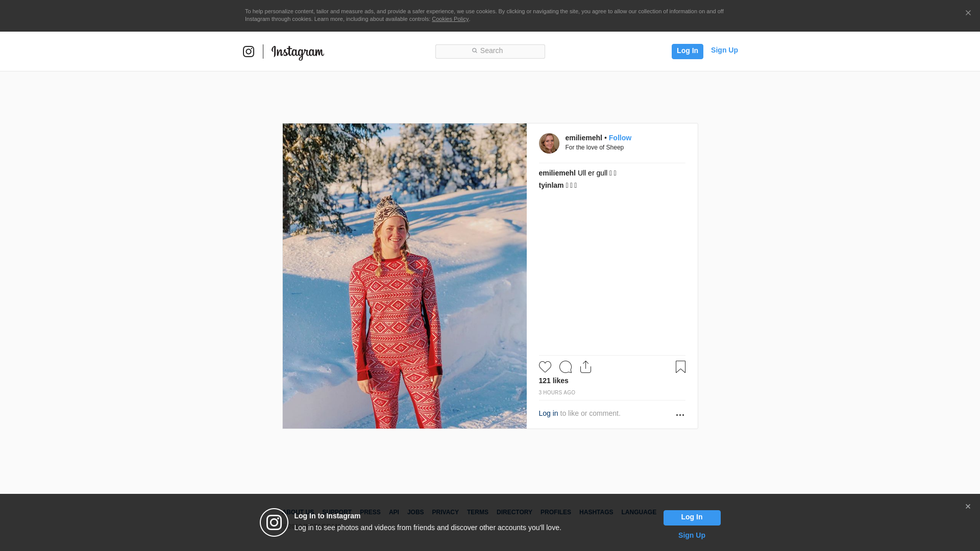Viewport: 980px width, 551px height.
Task: Open the Cookies Policy link
Action: coord(450,19)
